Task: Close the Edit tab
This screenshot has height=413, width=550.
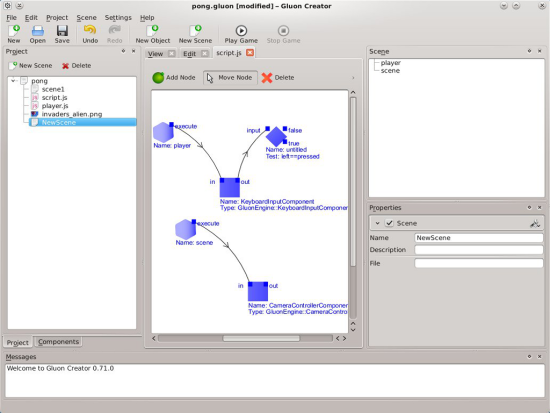Action: point(205,53)
